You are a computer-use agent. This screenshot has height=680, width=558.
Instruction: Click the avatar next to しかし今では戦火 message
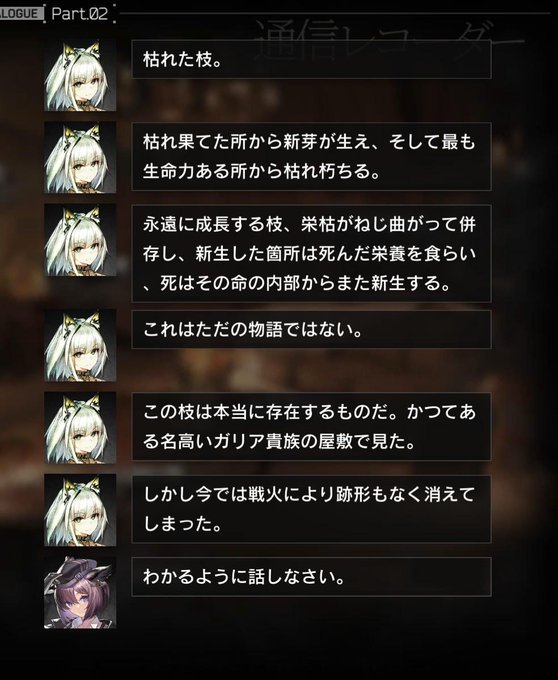click(x=80, y=510)
